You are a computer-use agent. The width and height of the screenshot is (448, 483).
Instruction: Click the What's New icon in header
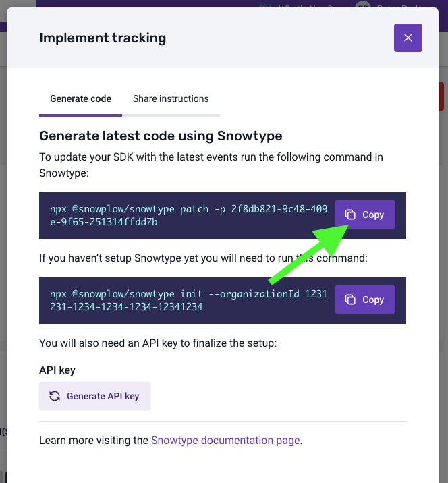(x=266, y=5)
